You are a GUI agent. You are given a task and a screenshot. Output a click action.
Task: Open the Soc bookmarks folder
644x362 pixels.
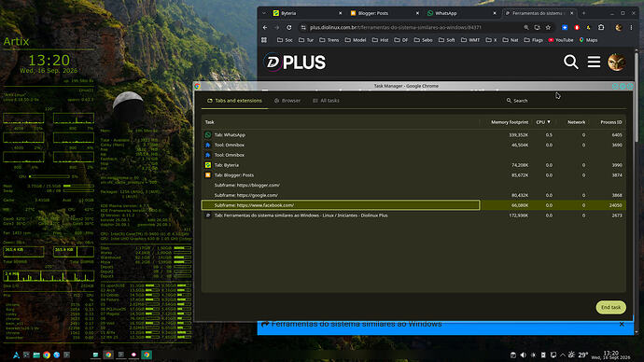click(x=285, y=40)
